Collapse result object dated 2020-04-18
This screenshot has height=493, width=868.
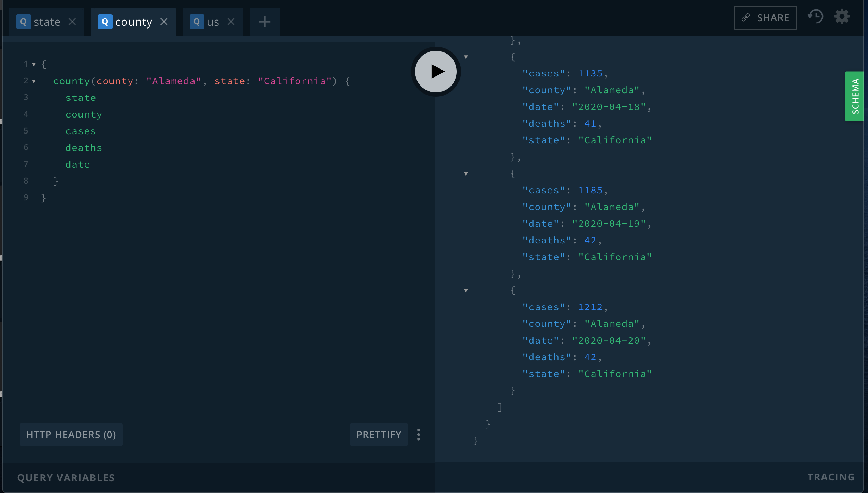pyautogui.click(x=466, y=57)
